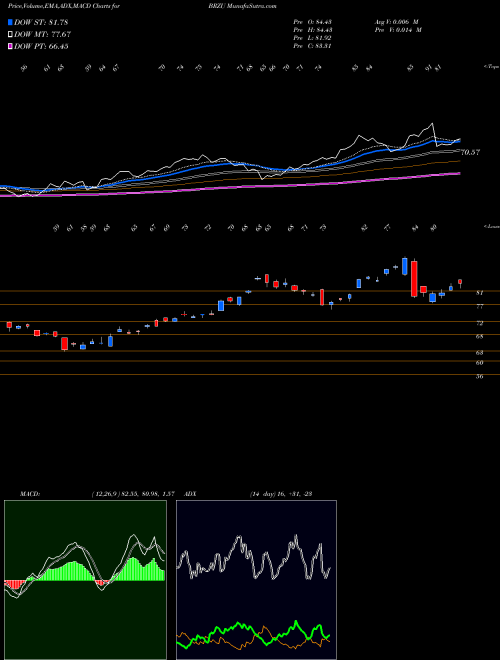Click the ADX indicator chart panel
Image resolution: width=500 pixels, height=660 pixels.
pyautogui.click(x=256, y=580)
